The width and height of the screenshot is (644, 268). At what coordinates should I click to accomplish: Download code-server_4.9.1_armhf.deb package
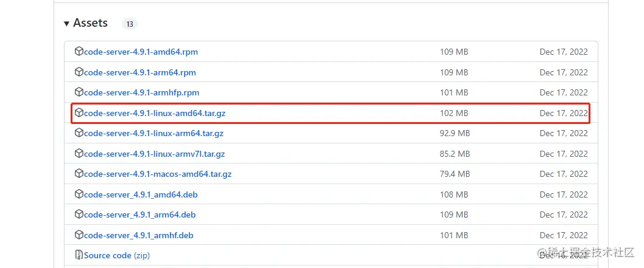coord(138,235)
